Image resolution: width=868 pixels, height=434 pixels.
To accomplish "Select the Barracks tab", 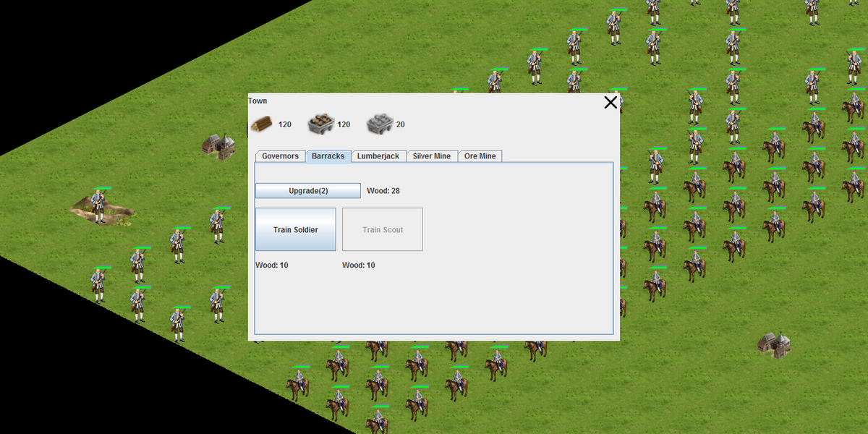I will 328,156.
